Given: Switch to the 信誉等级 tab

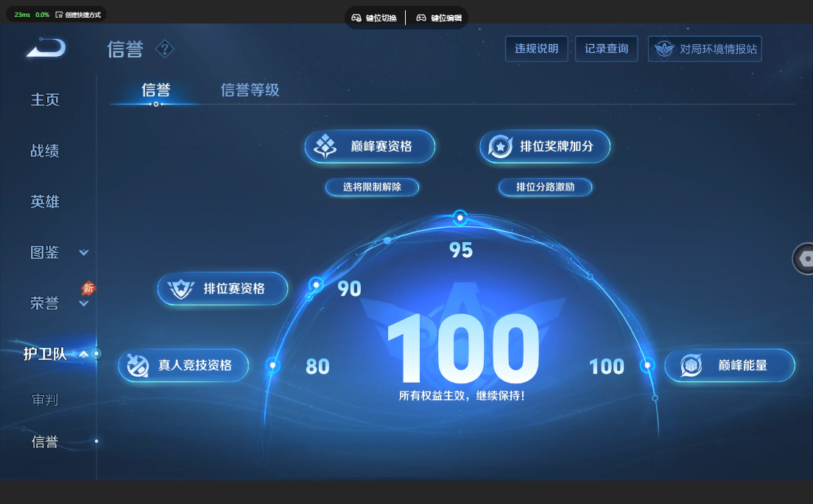Looking at the screenshot, I should click(250, 90).
